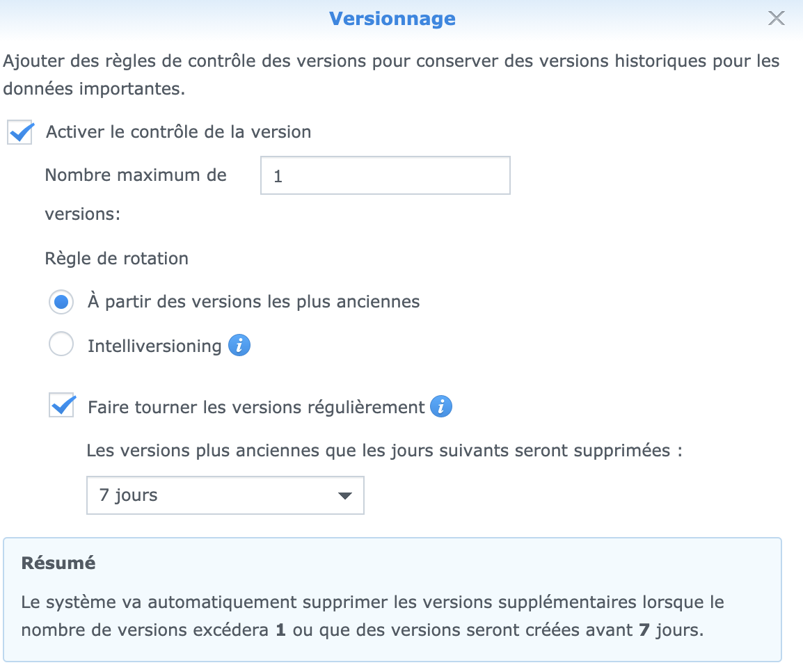Click the 'Nombre maximum de versions' label
The width and height of the screenshot is (803, 672).
[136, 175]
